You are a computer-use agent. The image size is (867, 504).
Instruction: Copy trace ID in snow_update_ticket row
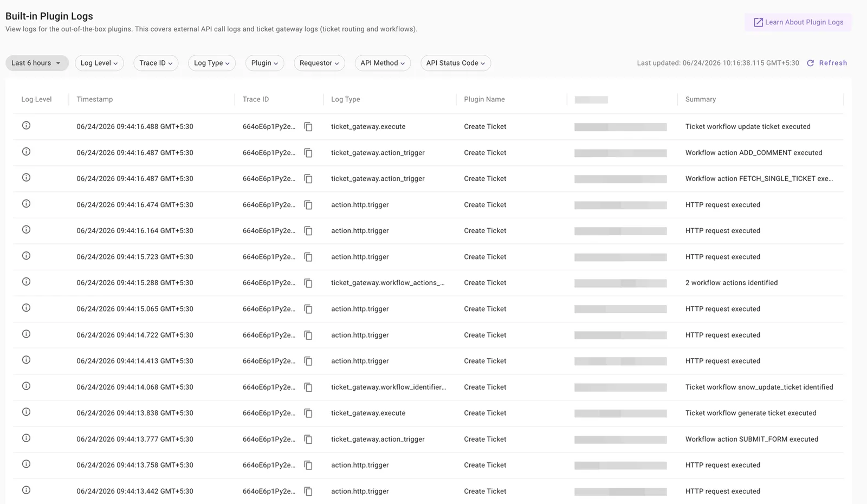click(x=308, y=387)
